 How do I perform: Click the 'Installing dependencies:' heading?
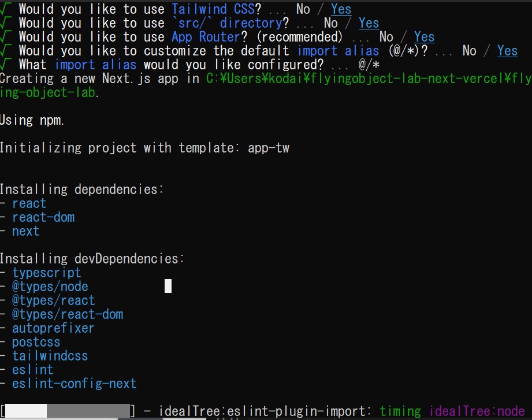pyautogui.click(x=81, y=189)
